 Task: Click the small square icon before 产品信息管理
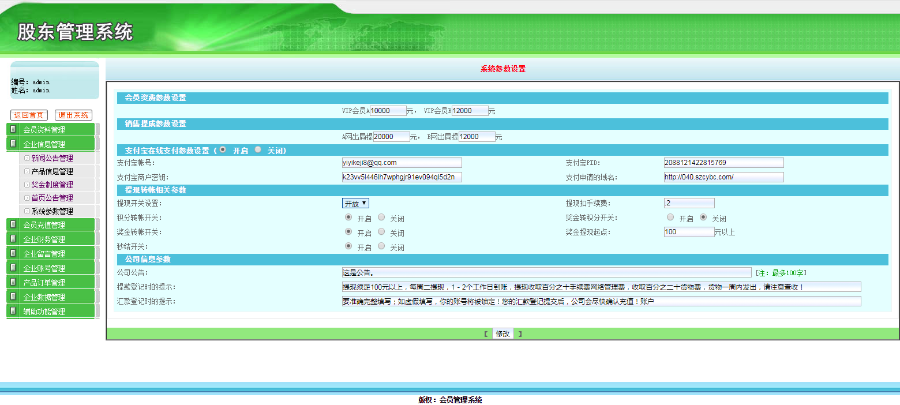point(27,172)
